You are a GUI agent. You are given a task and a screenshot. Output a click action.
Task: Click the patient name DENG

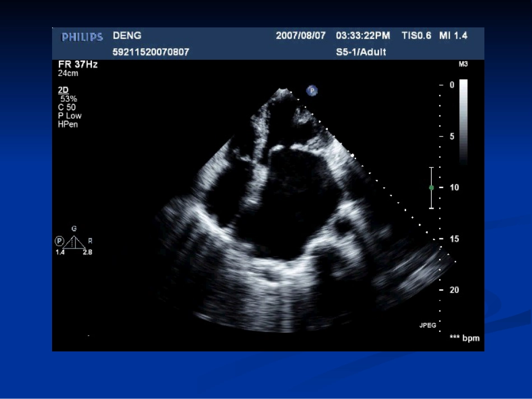(x=127, y=36)
